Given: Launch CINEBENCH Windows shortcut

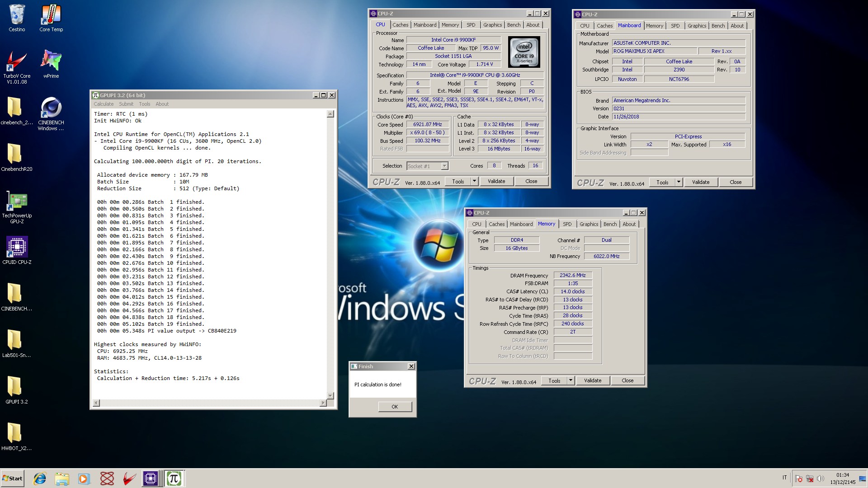Looking at the screenshot, I should pos(51,113).
